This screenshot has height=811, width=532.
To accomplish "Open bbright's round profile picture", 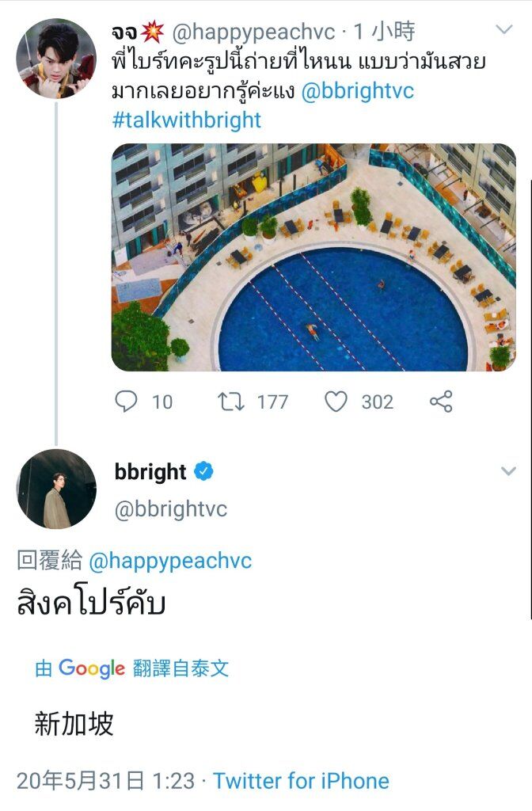I will [x=56, y=489].
